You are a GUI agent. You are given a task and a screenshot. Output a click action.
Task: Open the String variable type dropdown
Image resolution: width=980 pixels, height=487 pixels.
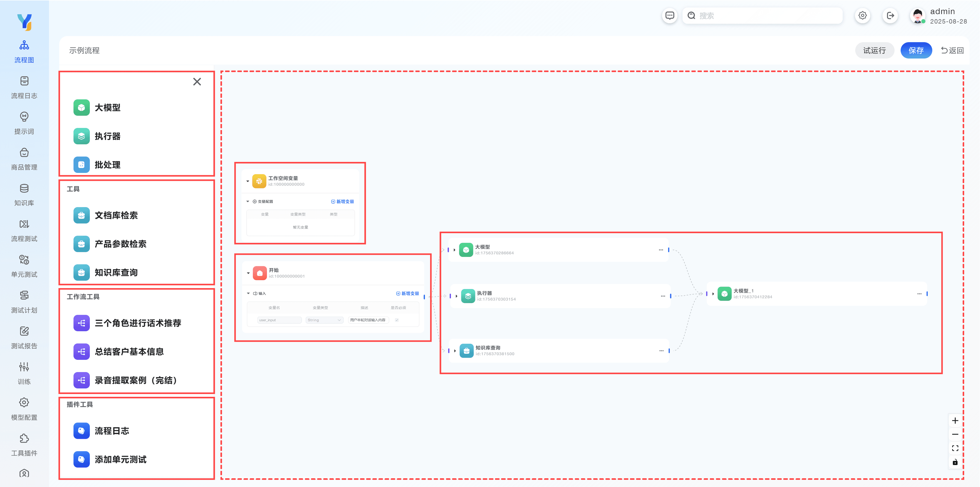(x=324, y=320)
